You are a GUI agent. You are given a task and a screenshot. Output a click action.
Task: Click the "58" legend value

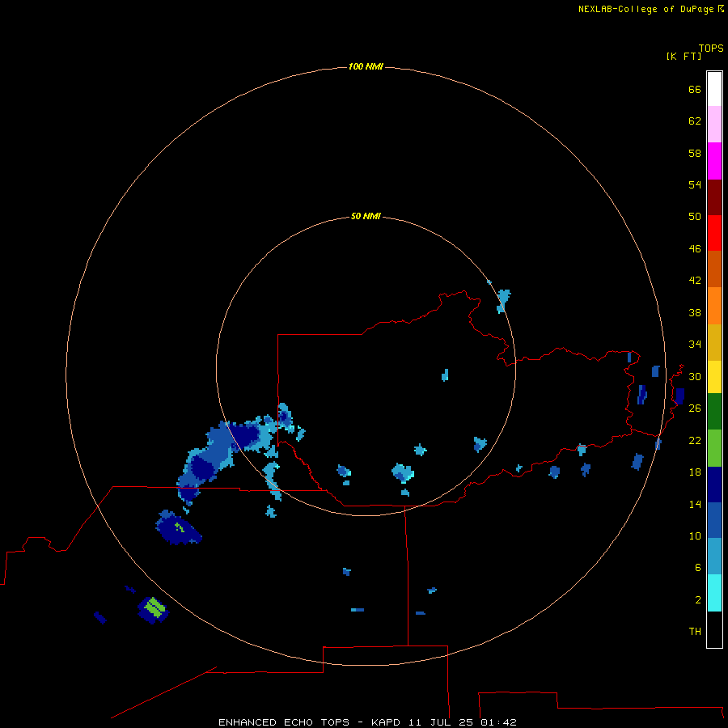695,153
